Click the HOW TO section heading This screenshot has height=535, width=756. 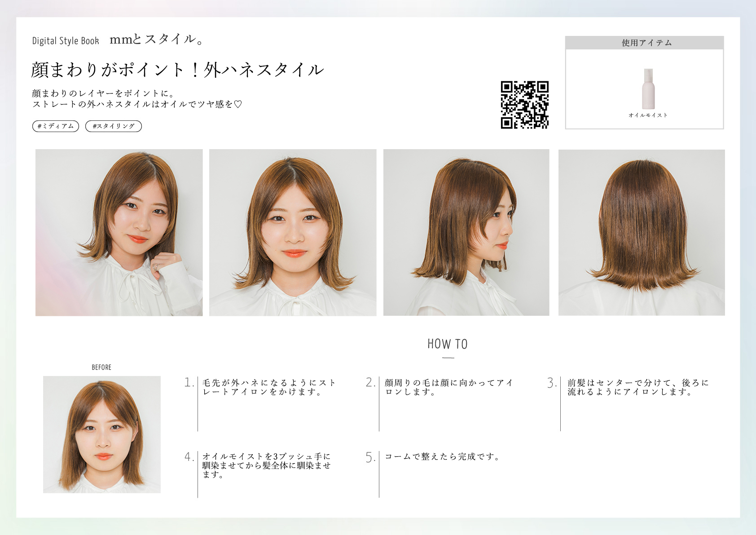[448, 344]
